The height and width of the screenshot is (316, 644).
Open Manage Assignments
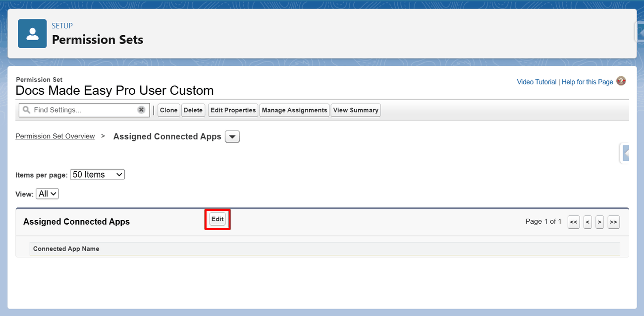pyautogui.click(x=294, y=110)
